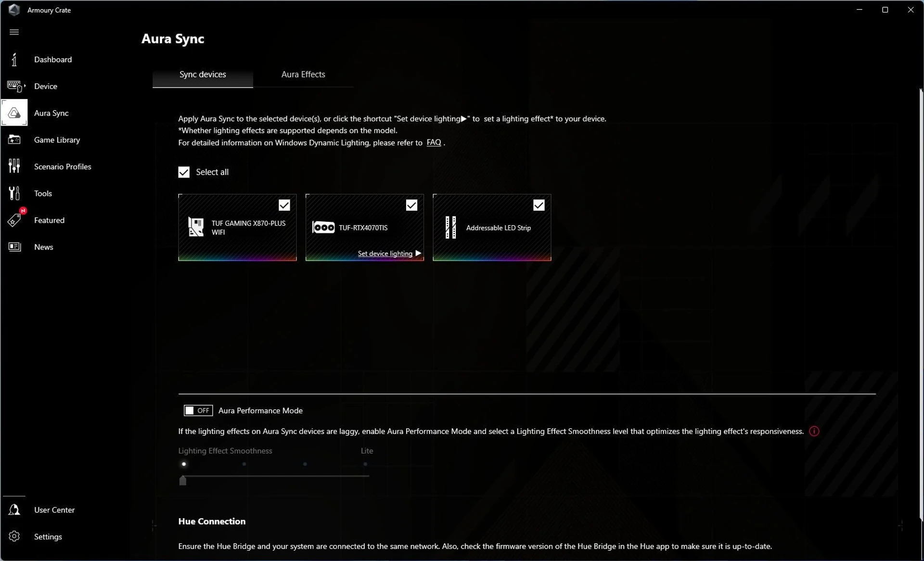Click the Lighting Effect Smoothness slider handle

click(x=183, y=480)
